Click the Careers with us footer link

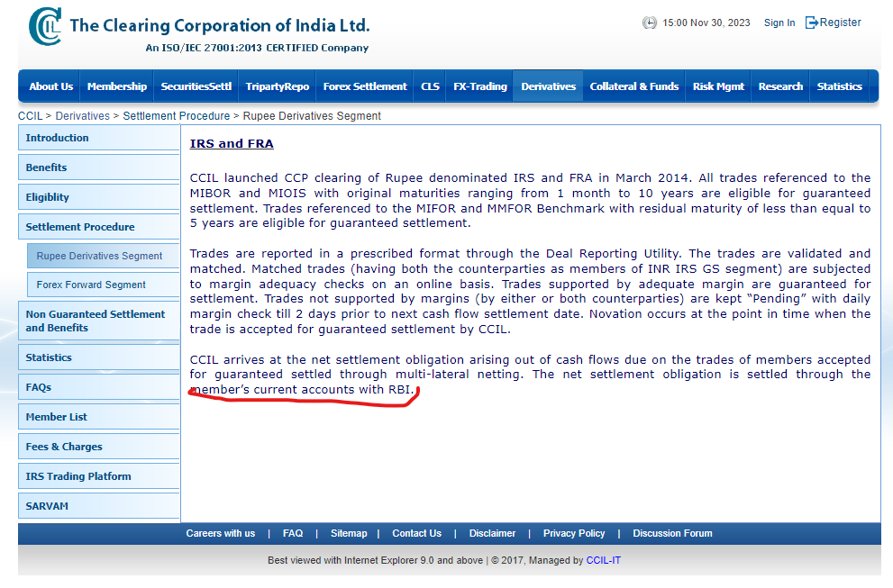[221, 533]
